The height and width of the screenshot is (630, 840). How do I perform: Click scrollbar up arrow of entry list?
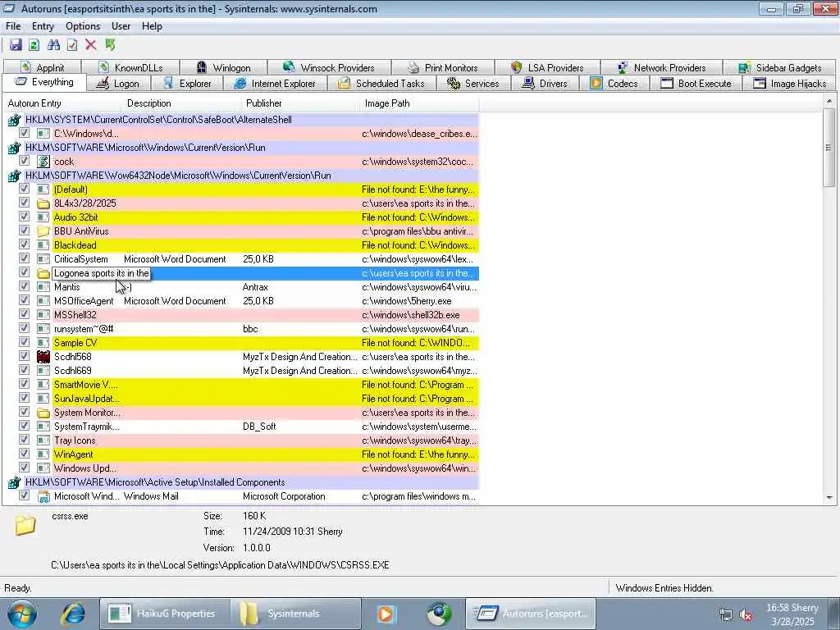(x=829, y=101)
